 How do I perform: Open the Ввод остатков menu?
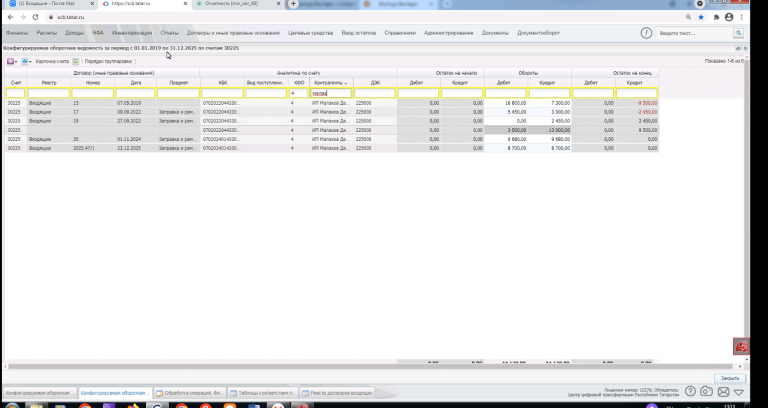tap(359, 33)
